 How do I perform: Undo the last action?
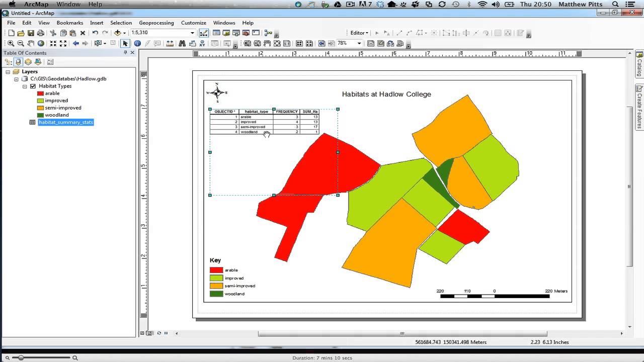95,33
